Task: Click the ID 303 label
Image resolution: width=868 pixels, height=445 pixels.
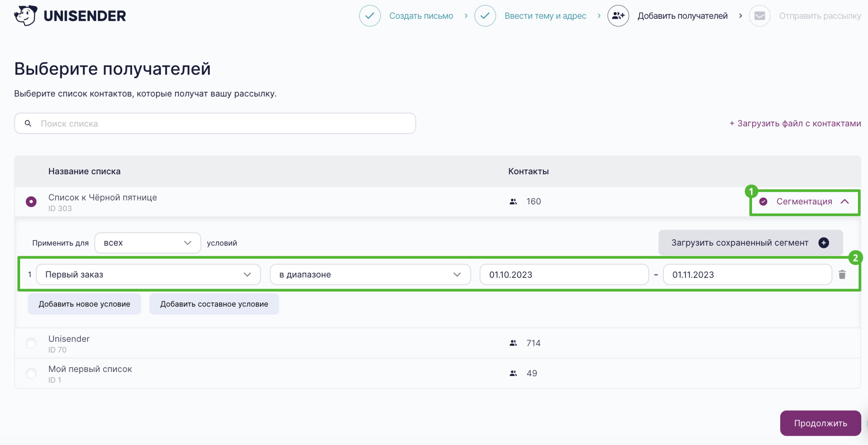Action: pyautogui.click(x=60, y=208)
